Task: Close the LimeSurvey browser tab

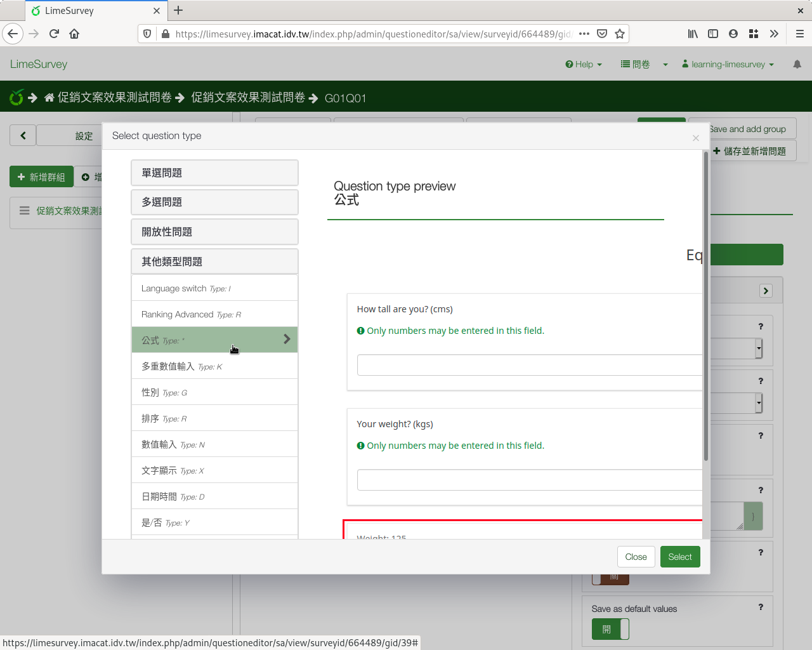Action: (157, 11)
